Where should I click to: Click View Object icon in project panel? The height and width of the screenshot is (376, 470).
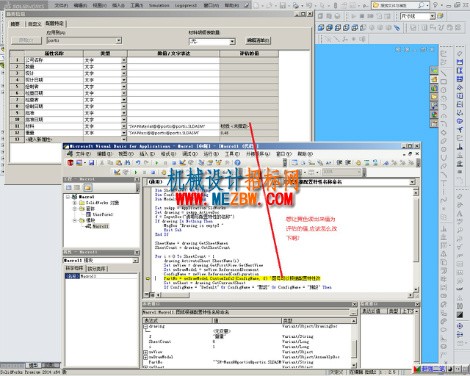click(77, 188)
